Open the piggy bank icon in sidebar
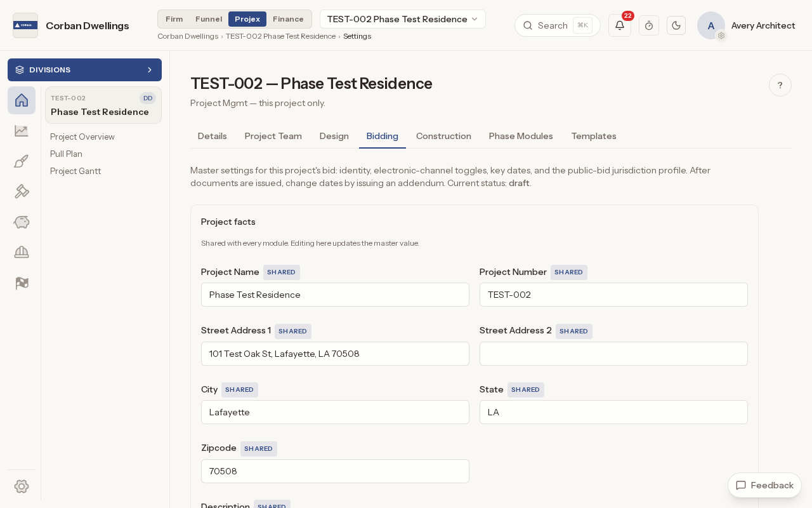 (22, 222)
